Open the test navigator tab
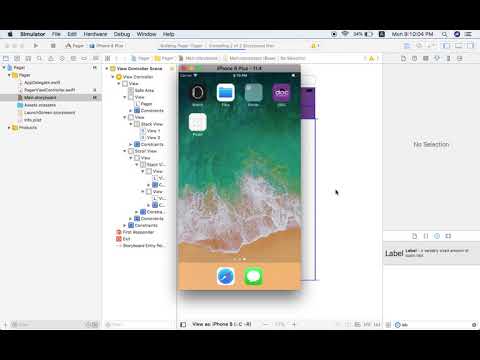 click(x=62, y=58)
